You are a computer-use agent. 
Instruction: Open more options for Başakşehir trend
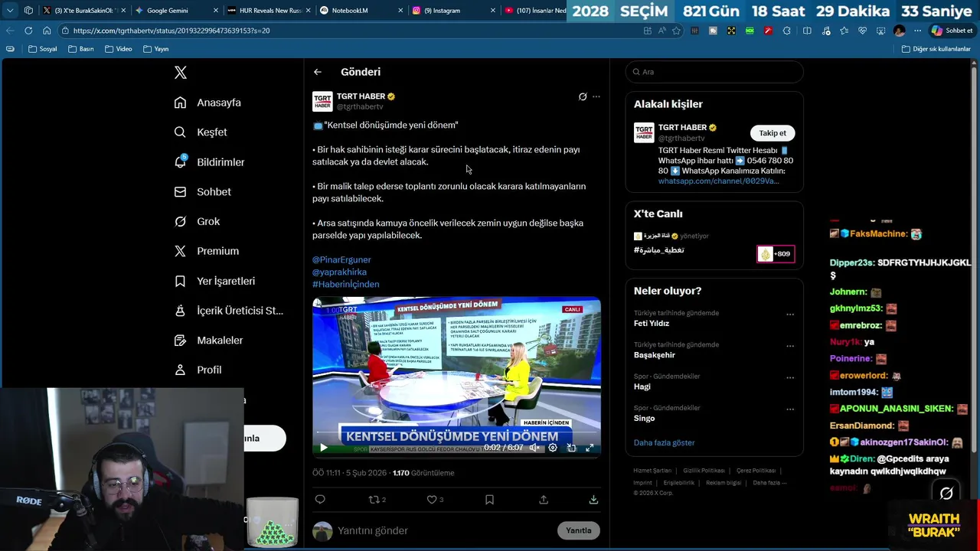pyautogui.click(x=790, y=346)
